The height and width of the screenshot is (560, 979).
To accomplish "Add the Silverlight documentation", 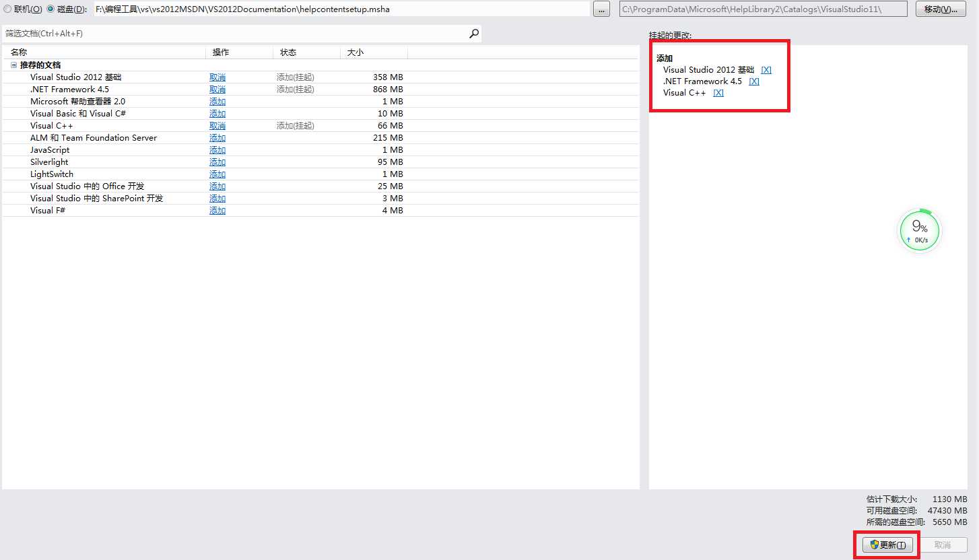I will [217, 162].
